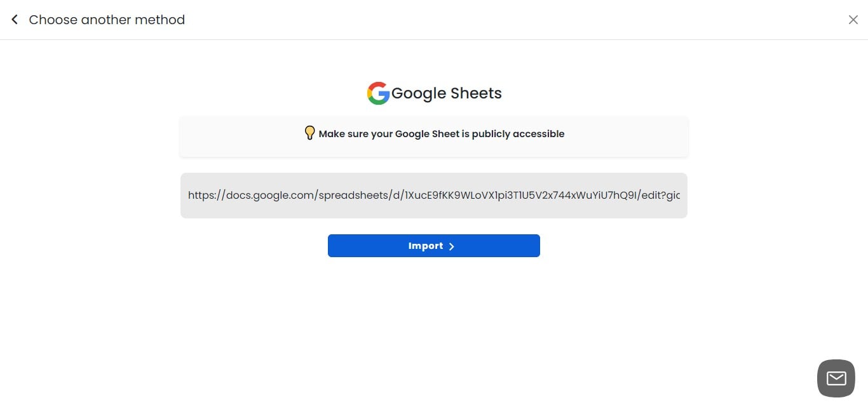Screen dimensions: 868x407
Task: Select Choose another method
Action: [107, 19]
